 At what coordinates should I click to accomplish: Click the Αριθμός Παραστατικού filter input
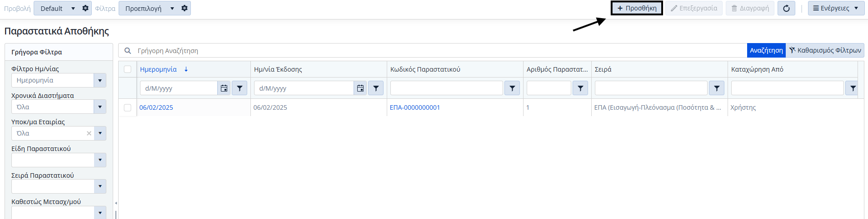pyautogui.click(x=549, y=88)
